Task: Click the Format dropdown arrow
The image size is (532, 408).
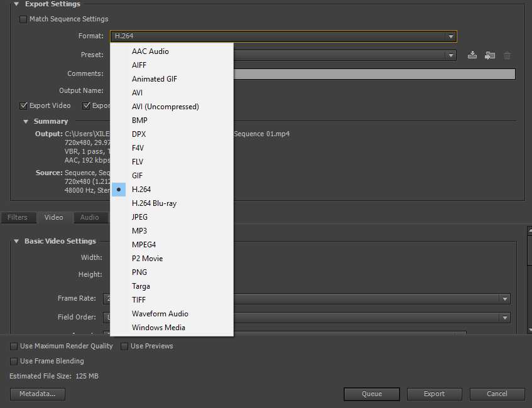Action: pos(450,36)
